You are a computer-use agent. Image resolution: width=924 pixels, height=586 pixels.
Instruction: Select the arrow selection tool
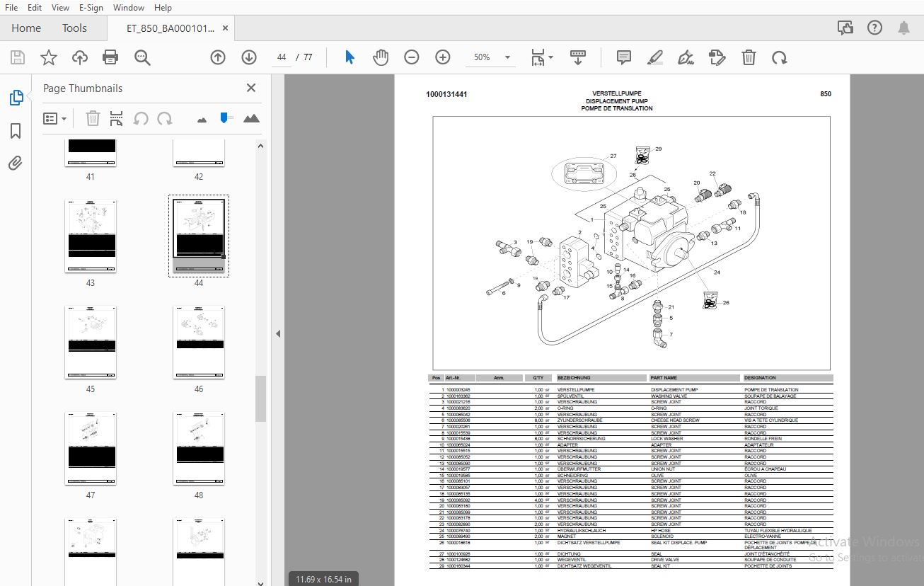350,57
